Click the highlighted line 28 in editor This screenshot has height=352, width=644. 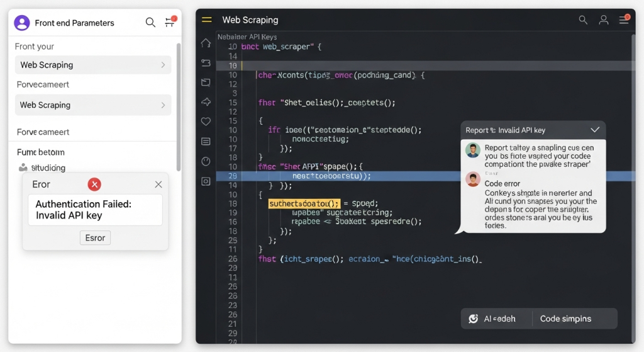pos(377,176)
